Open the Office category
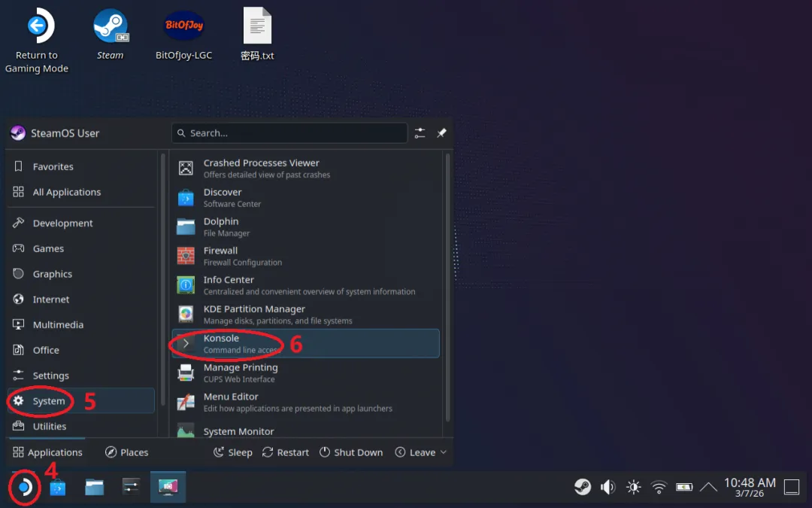This screenshot has height=508, width=812. pyautogui.click(x=81, y=350)
